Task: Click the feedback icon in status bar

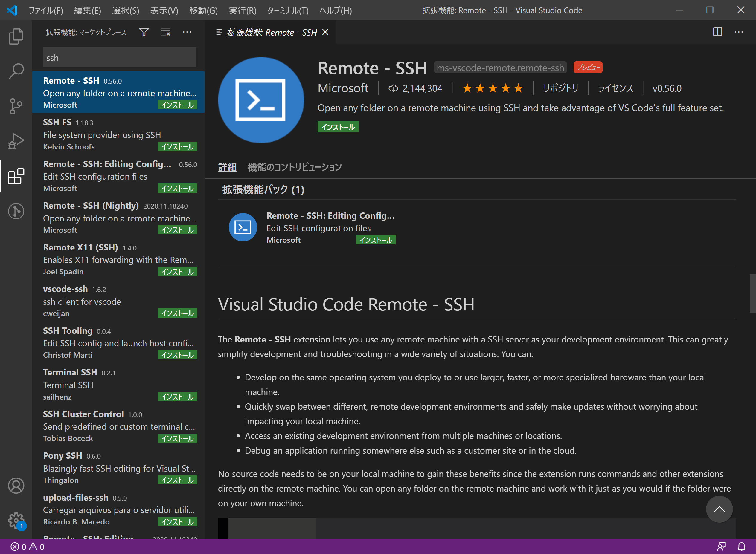Action: tap(721, 547)
